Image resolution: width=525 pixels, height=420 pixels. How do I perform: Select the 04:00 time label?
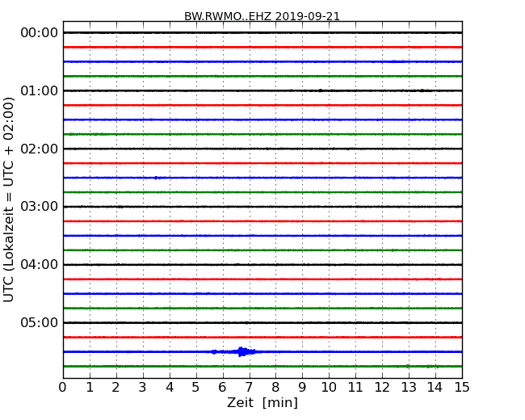pyautogui.click(x=40, y=264)
